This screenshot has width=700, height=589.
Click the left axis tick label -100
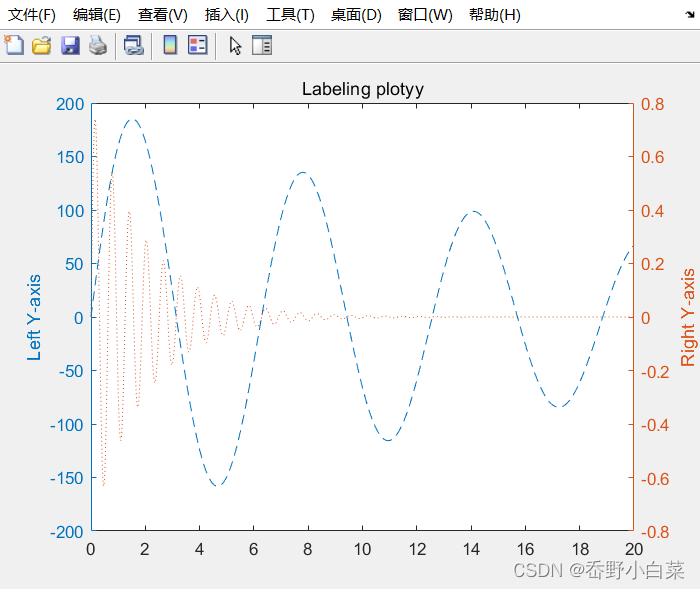(67, 425)
